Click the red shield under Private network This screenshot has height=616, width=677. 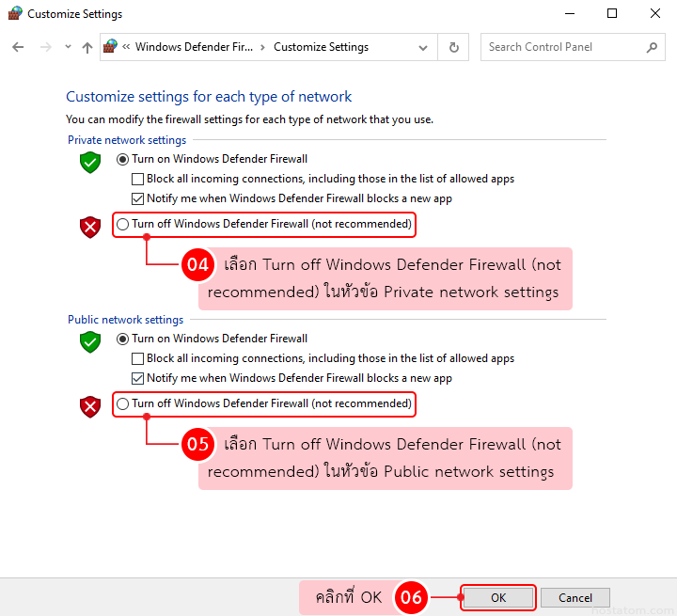tap(90, 227)
